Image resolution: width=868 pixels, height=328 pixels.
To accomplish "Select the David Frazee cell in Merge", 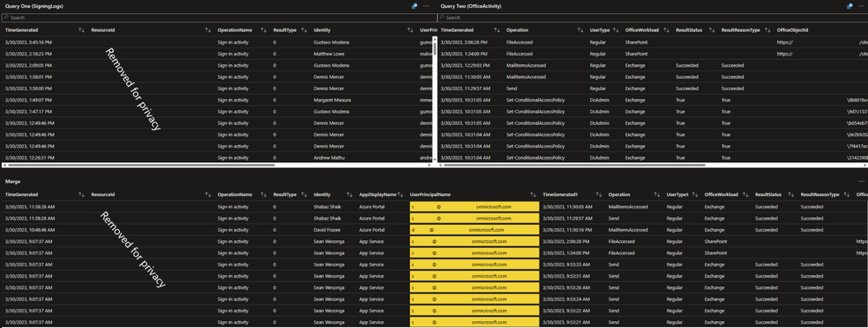I will [x=328, y=230].
